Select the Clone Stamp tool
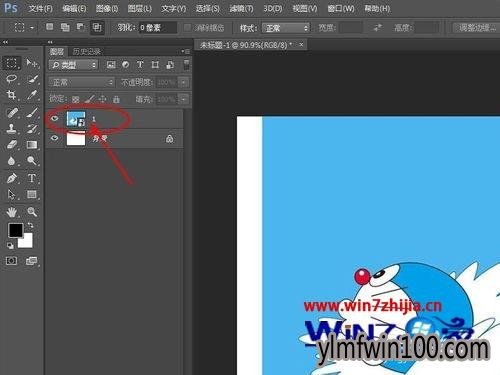 [x=12, y=128]
